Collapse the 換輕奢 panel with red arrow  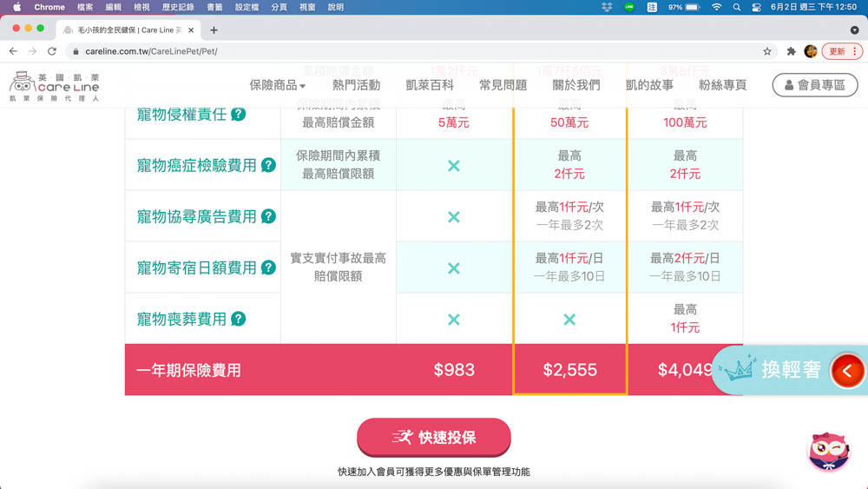pos(847,371)
